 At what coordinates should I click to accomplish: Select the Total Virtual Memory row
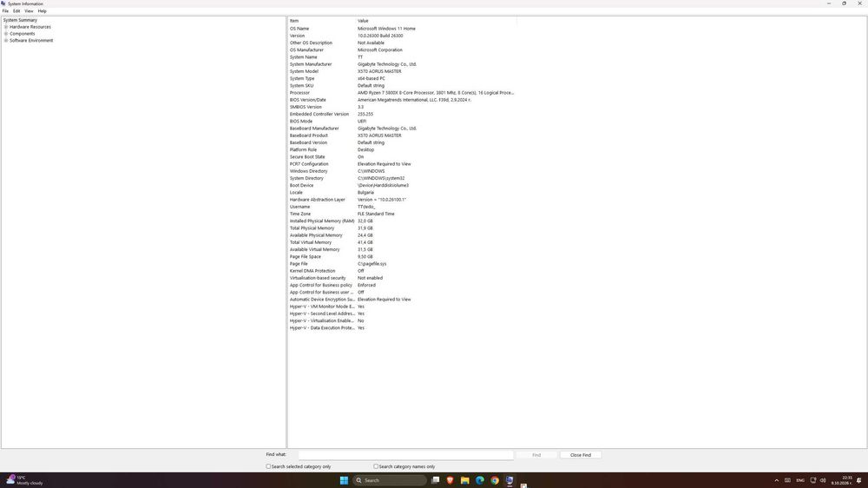click(x=403, y=242)
